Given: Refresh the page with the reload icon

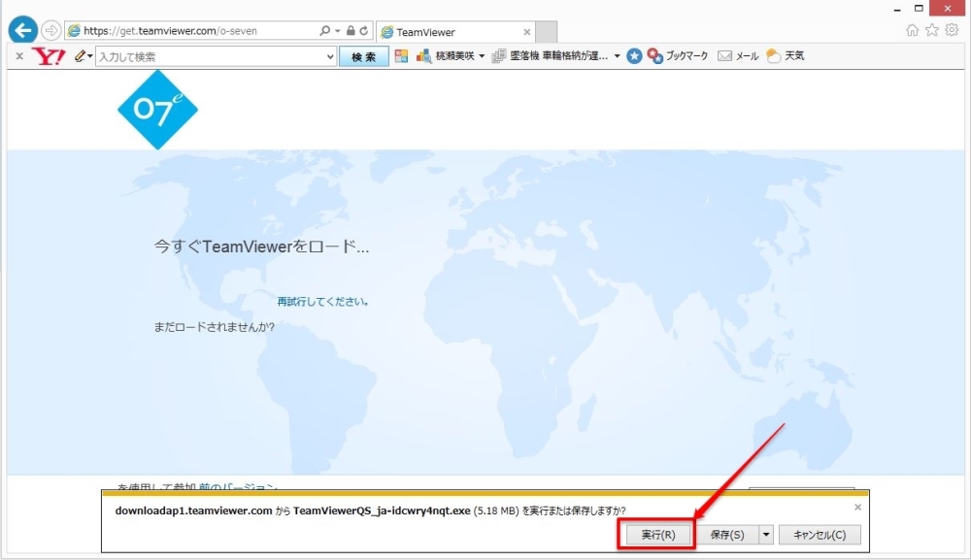Looking at the screenshot, I should [364, 30].
